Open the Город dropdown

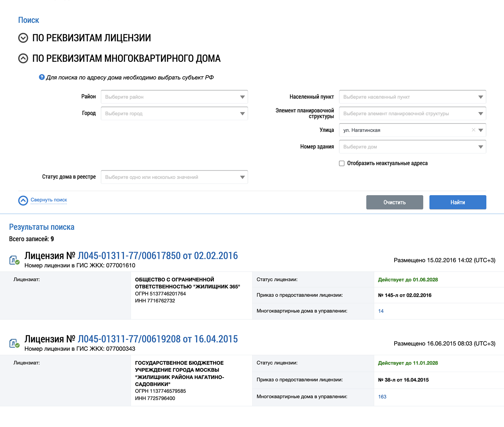174,114
